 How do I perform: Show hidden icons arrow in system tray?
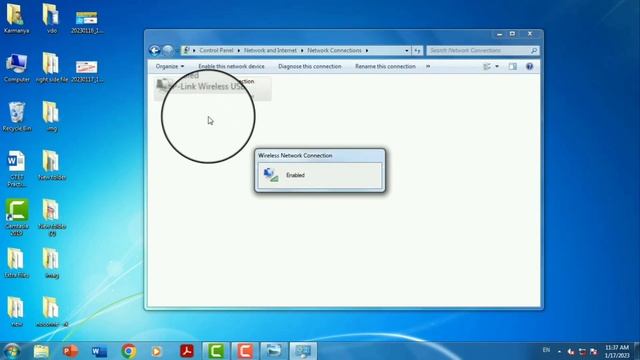559,351
